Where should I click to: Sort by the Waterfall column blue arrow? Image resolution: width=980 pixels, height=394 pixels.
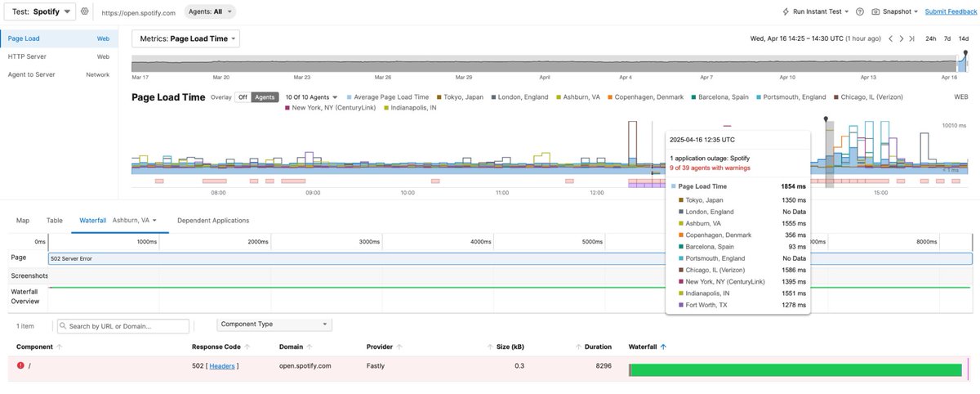click(663, 347)
